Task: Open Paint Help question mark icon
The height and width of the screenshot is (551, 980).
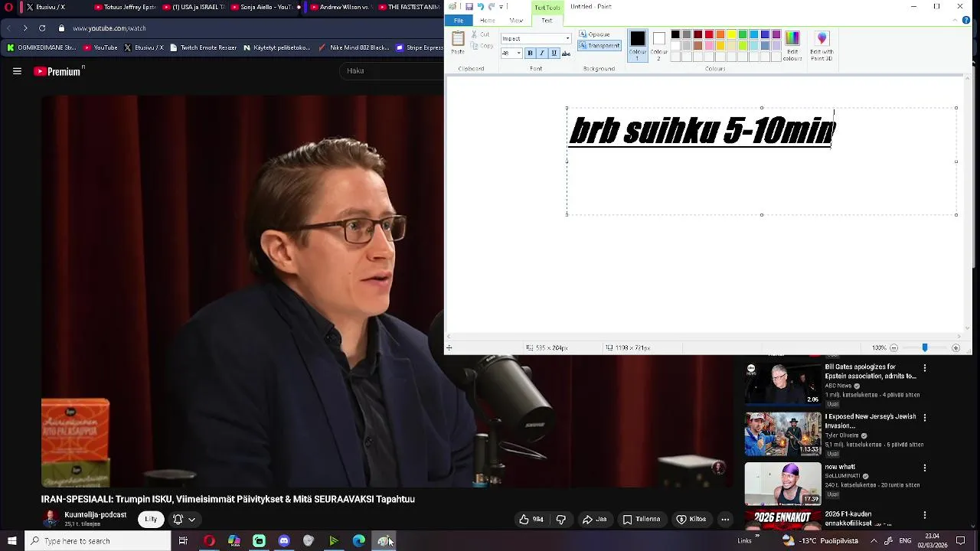Action: [966, 21]
